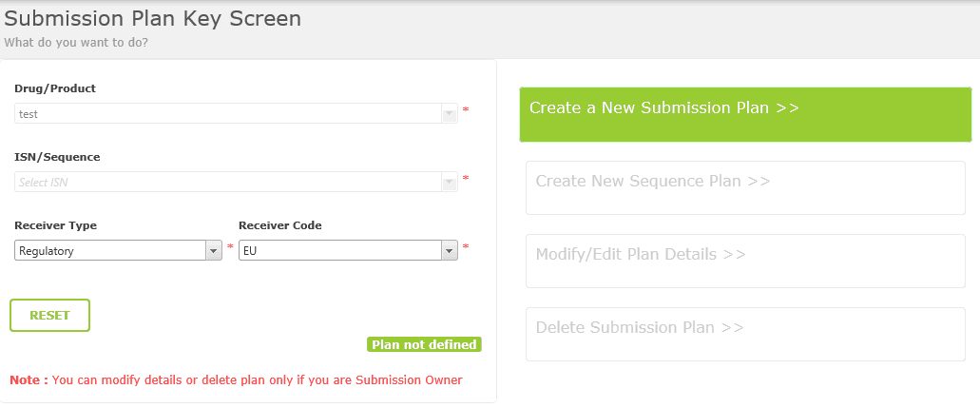Click the "ISN/Sequence" field label
This screenshot has height=408, width=980.
pos(57,157)
